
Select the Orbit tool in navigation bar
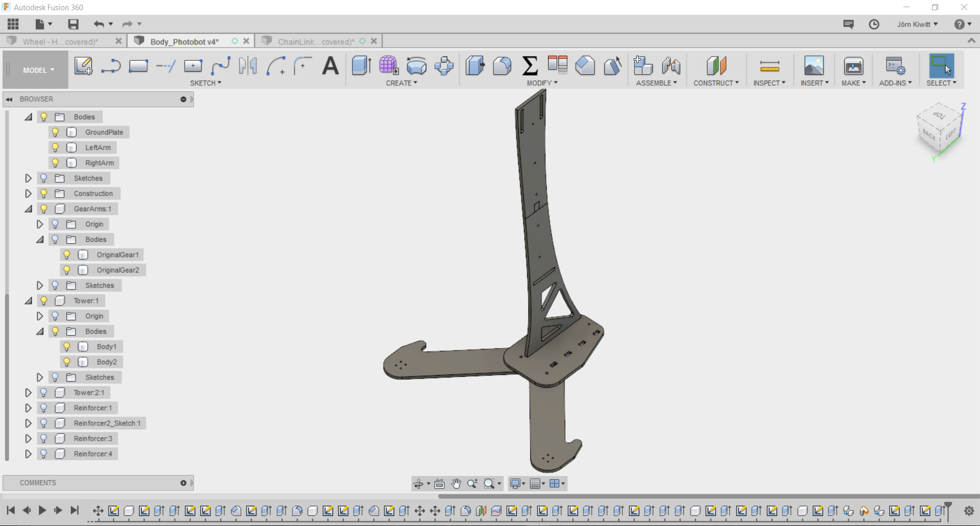tap(419, 484)
